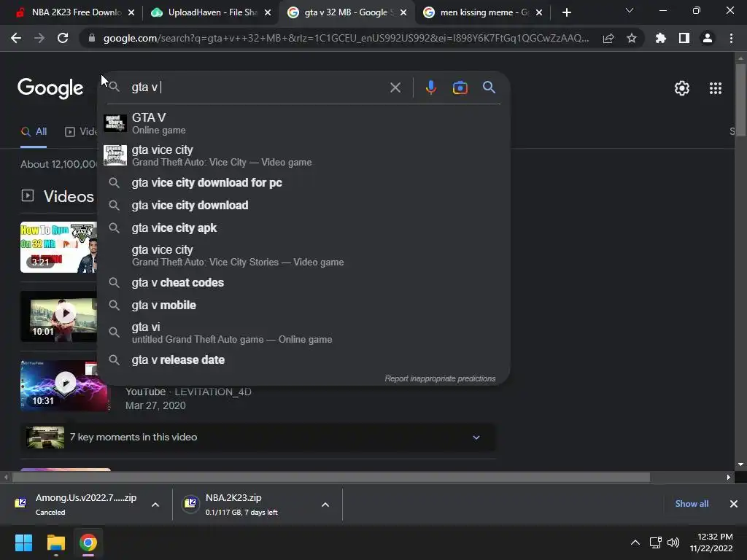Click the vertical page scrollbar
The width and height of the screenshot is (747, 560).
click(740, 99)
